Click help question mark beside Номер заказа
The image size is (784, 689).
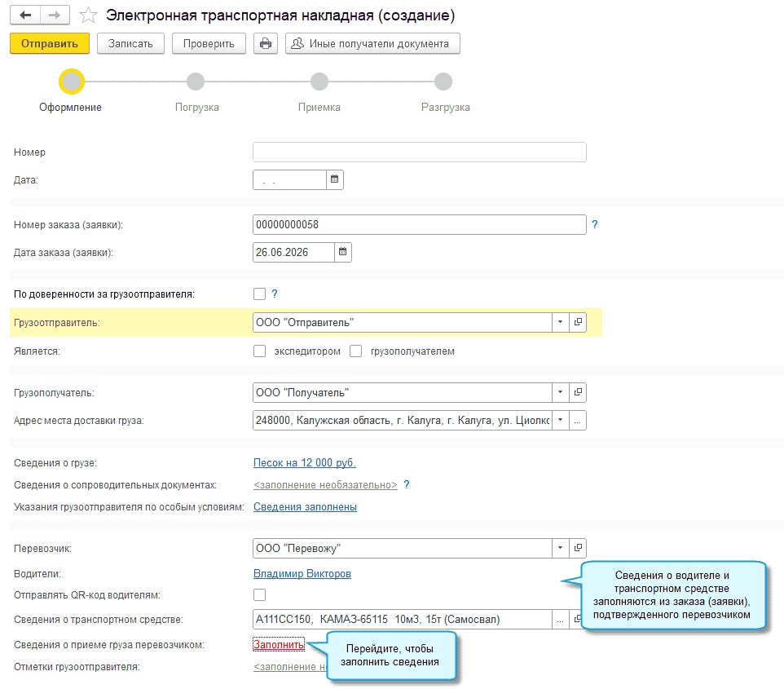pyautogui.click(x=594, y=225)
